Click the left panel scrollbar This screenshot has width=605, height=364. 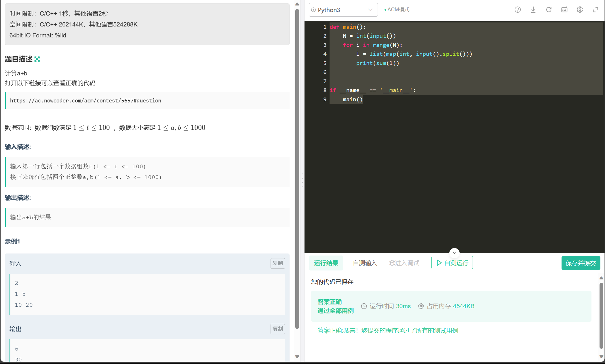[297, 173]
